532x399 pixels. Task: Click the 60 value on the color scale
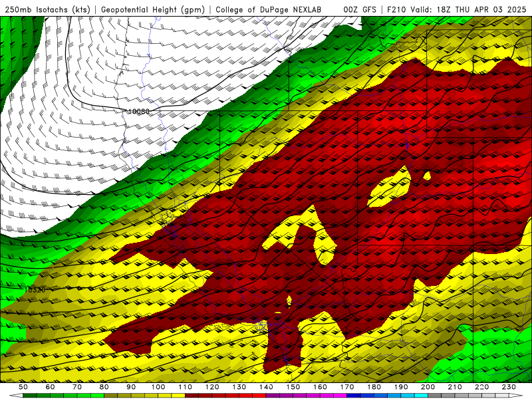click(51, 387)
